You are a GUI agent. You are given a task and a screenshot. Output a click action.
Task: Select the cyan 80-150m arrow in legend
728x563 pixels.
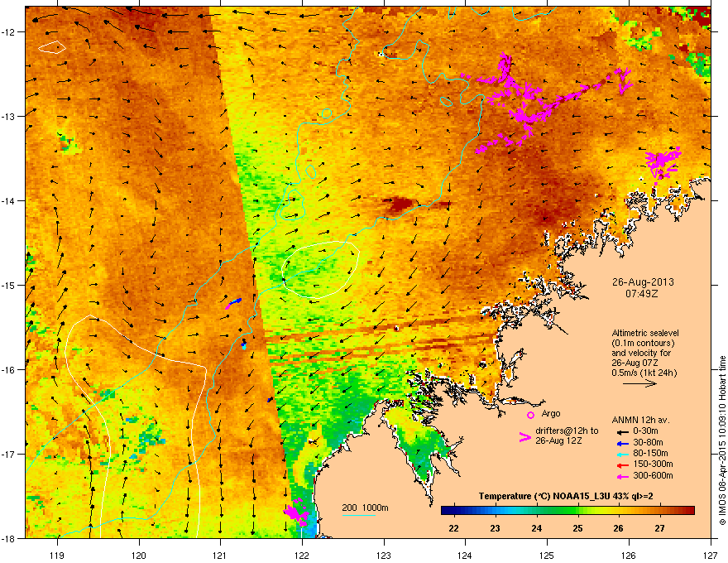click(x=621, y=454)
